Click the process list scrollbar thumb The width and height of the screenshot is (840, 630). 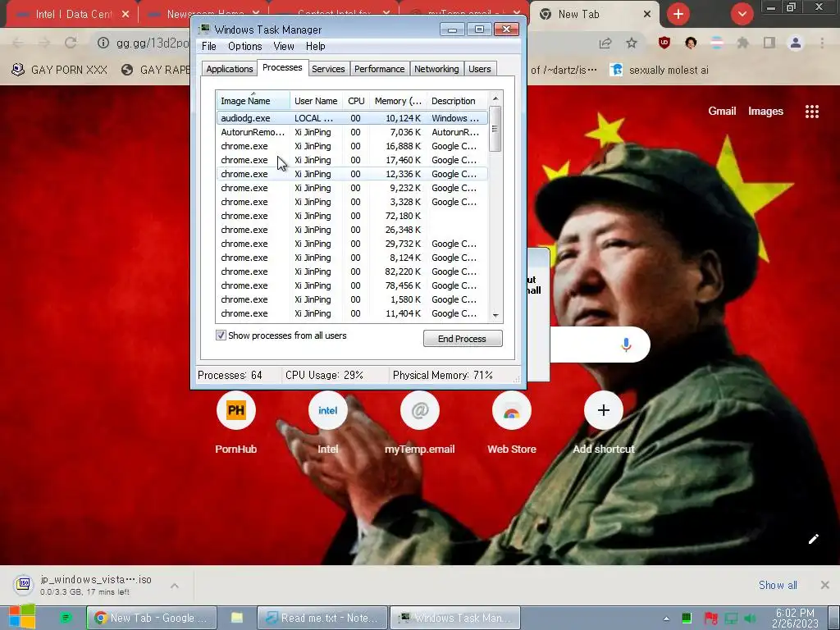[x=495, y=129]
